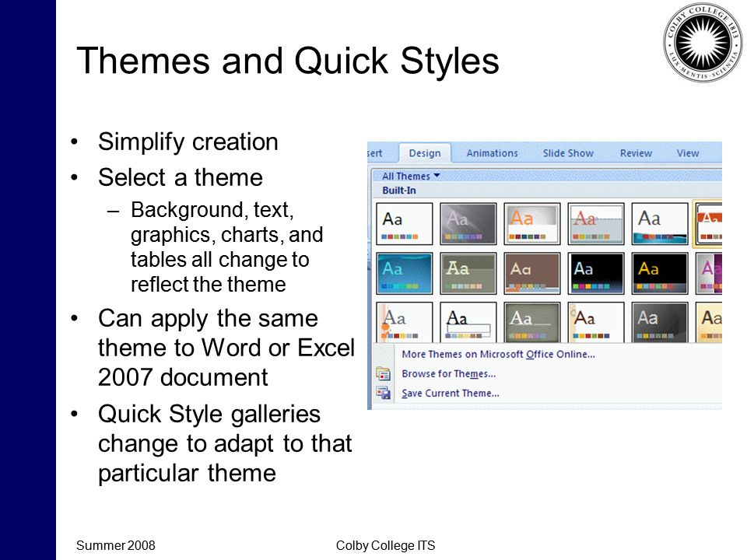The width and height of the screenshot is (747, 560).
Task: Choose the dark green theme in third row
Action: [x=532, y=322]
